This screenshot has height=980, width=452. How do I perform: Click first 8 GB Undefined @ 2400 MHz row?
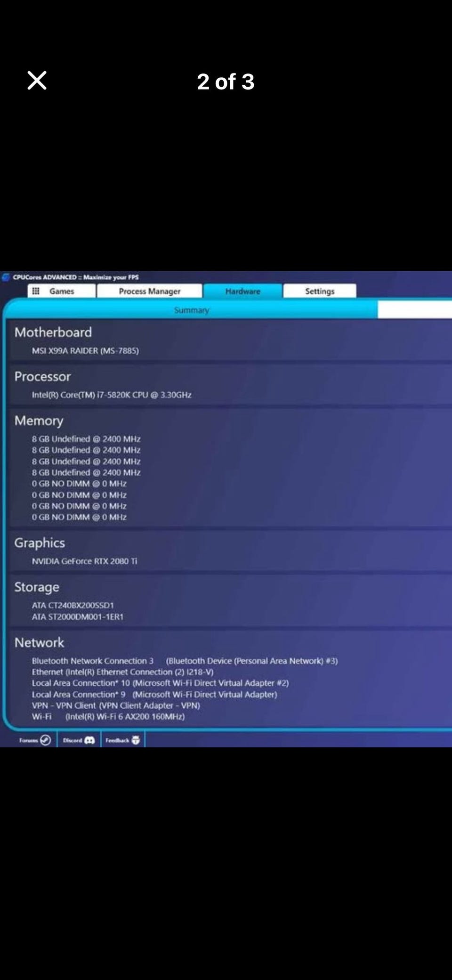click(86, 439)
